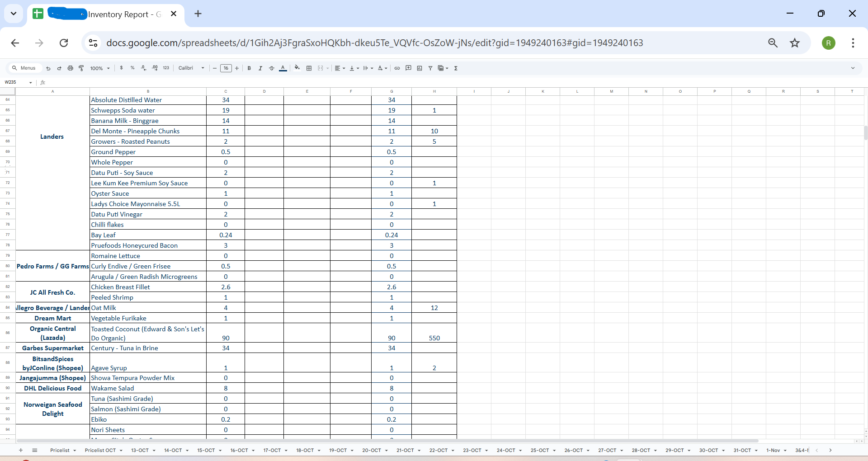
Task: Select the Oat Milk cell
Action: (x=148, y=308)
